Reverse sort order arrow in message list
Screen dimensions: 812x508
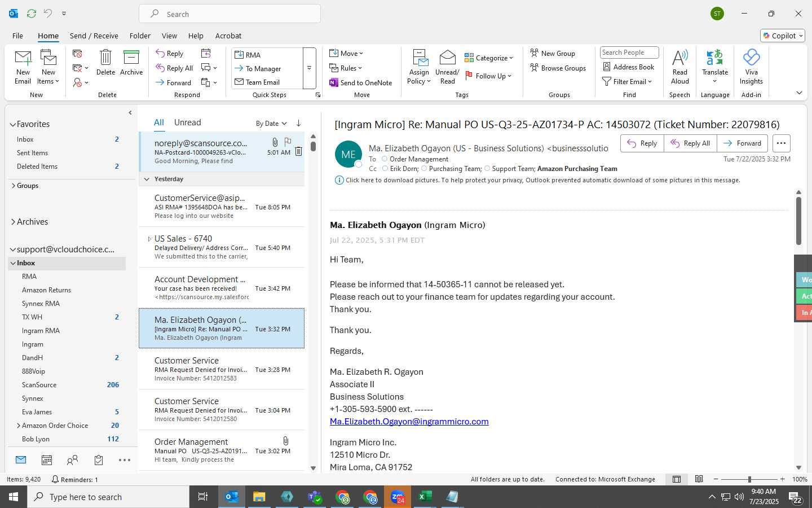(x=298, y=123)
